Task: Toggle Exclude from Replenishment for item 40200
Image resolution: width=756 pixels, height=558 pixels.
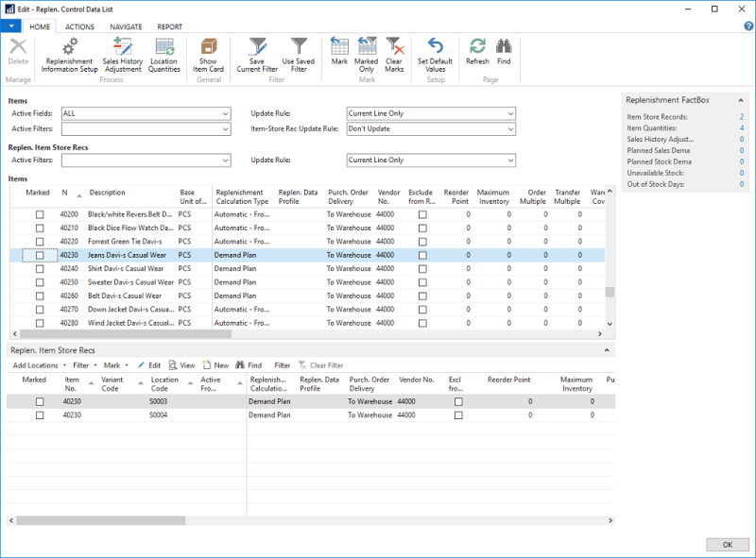Action: (422, 215)
